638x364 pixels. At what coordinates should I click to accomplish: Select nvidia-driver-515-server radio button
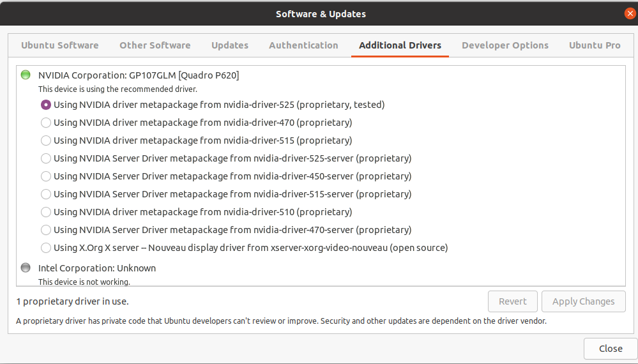[46, 194]
